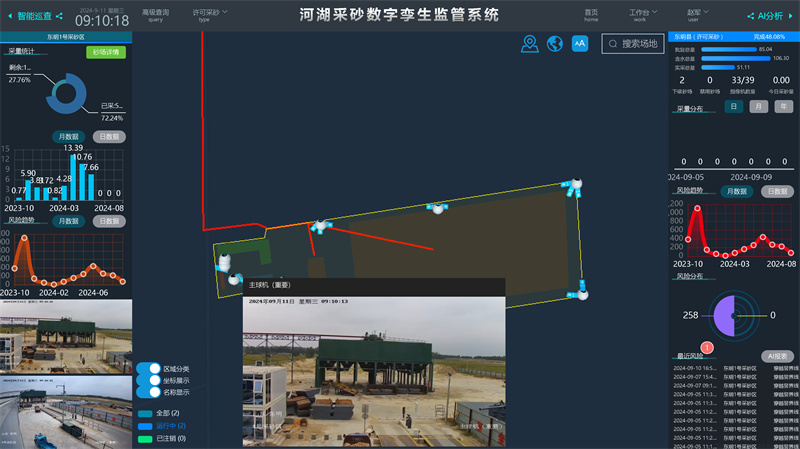Open the 许可采砂 type dropdown
Viewport: 800px width, 449px height.
click(210, 15)
